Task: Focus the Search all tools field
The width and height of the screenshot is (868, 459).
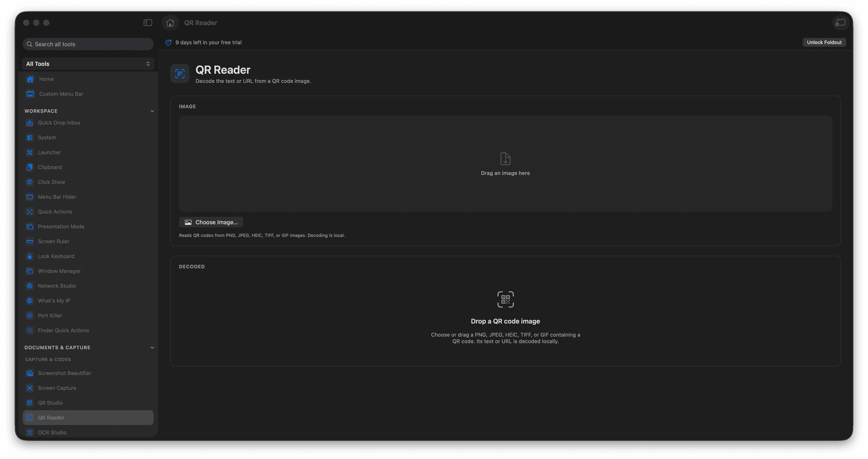Action: [88, 44]
